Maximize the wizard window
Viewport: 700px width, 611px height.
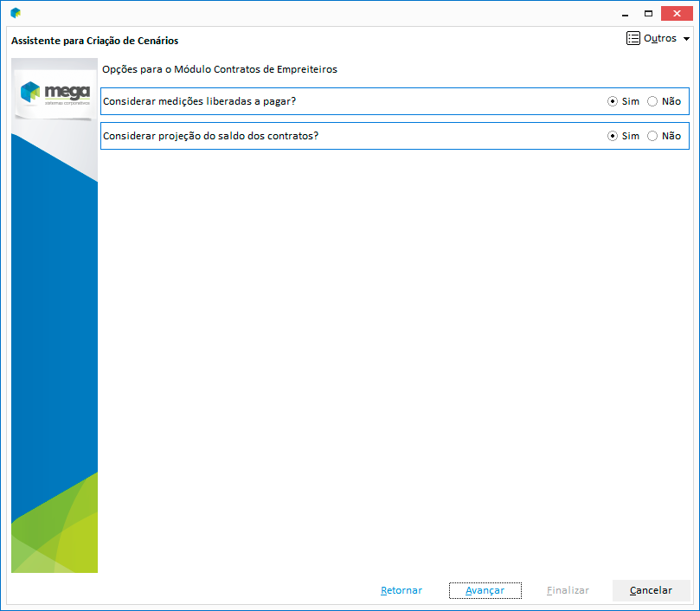tap(648, 13)
